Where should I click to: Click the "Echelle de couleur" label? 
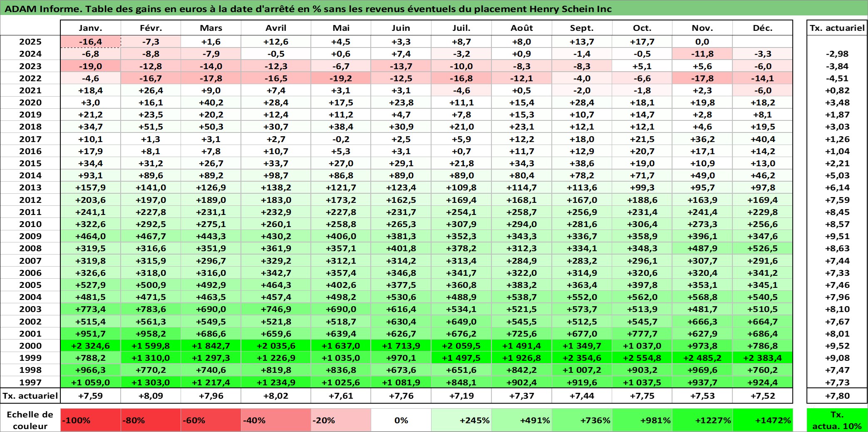pyautogui.click(x=30, y=420)
